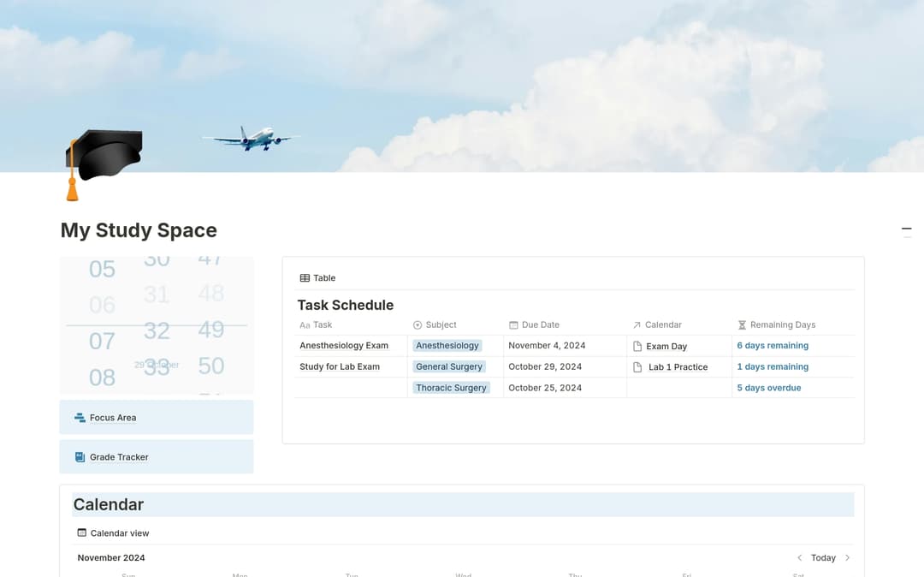Click the Aa icon on the Task column

[x=305, y=325]
